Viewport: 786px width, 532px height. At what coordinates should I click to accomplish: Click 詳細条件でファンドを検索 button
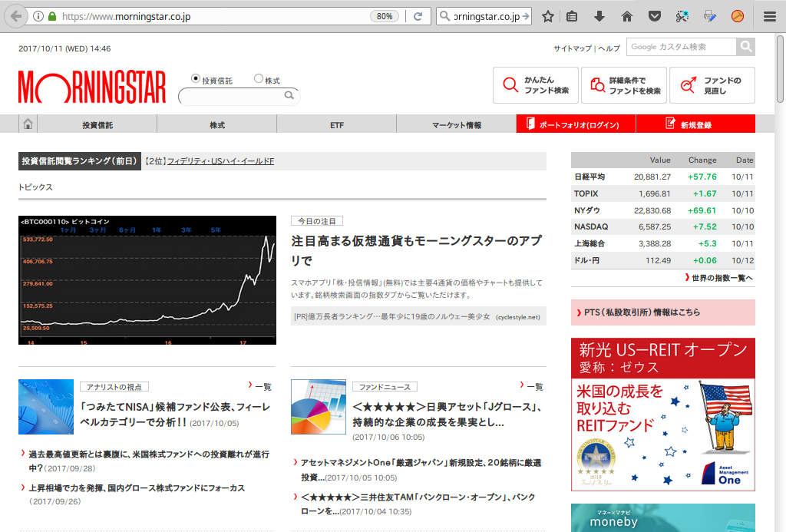[624, 85]
